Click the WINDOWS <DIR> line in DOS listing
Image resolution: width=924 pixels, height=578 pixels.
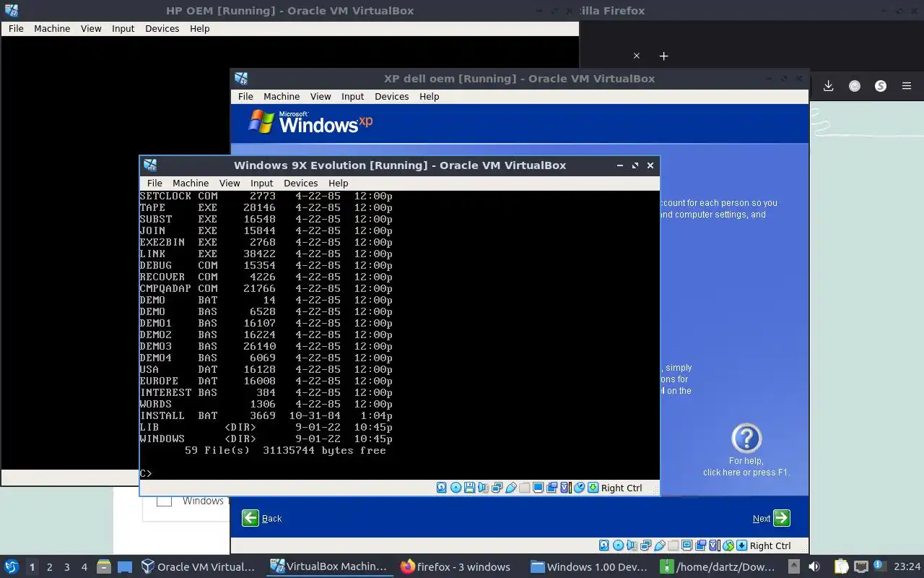click(266, 439)
